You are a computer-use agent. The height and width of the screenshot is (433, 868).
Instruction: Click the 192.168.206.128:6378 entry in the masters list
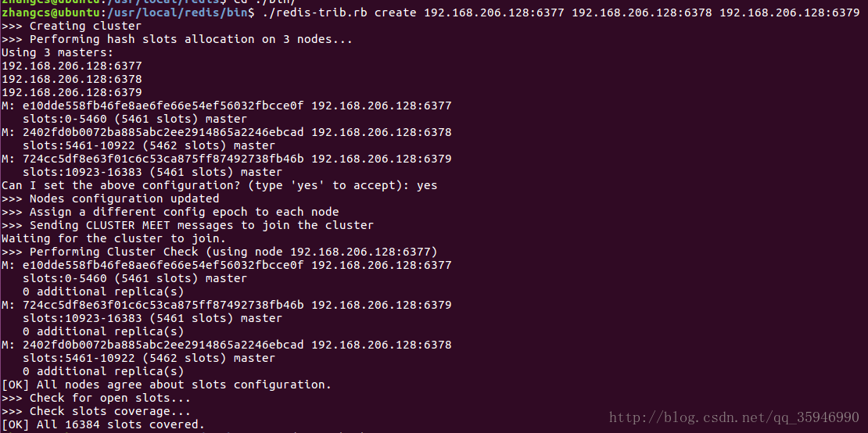(71, 79)
